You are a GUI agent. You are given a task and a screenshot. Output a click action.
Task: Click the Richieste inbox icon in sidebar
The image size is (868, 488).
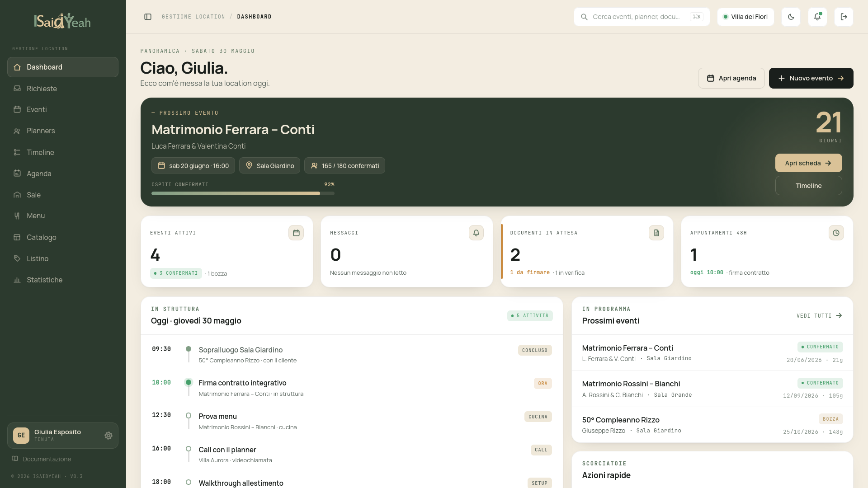pos(17,89)
